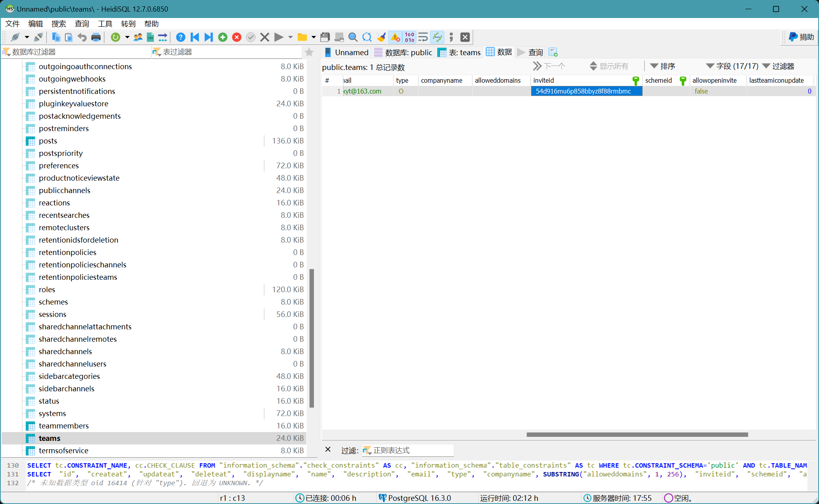Click the CSV export icon
The height and width of the screenshot is (504, 819).
[x=150, y=37]
